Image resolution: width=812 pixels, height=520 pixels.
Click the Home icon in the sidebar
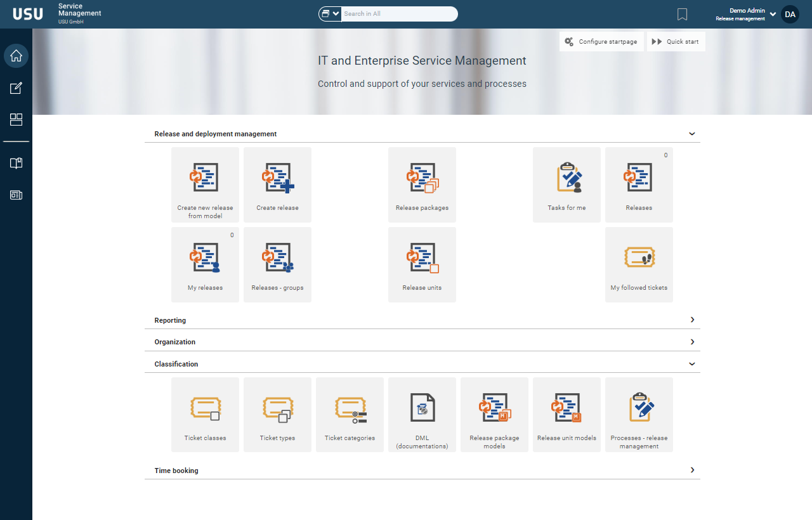16,56
